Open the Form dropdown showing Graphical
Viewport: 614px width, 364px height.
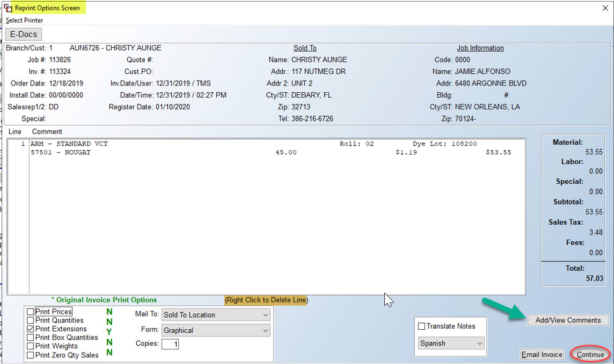click(216, 331)
